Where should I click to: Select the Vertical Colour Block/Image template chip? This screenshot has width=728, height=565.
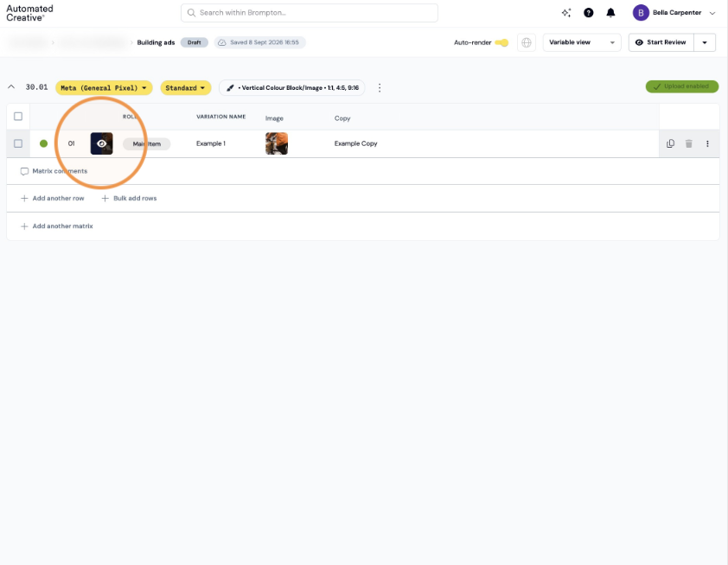tap(292, 87)
